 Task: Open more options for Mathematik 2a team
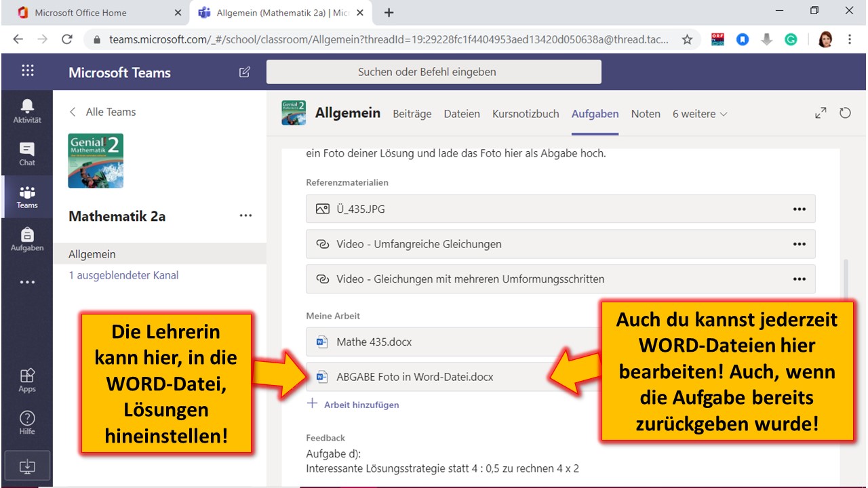(245, 216)
